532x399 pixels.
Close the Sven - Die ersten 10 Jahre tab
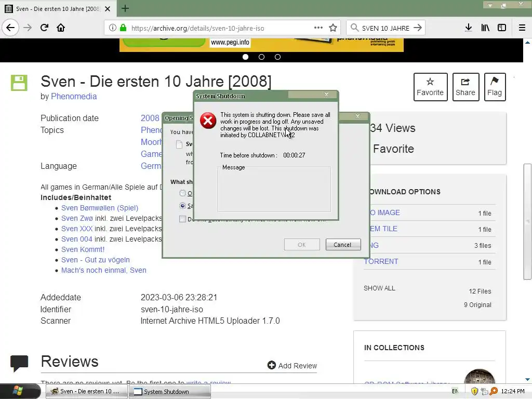[x=108, y=9]
